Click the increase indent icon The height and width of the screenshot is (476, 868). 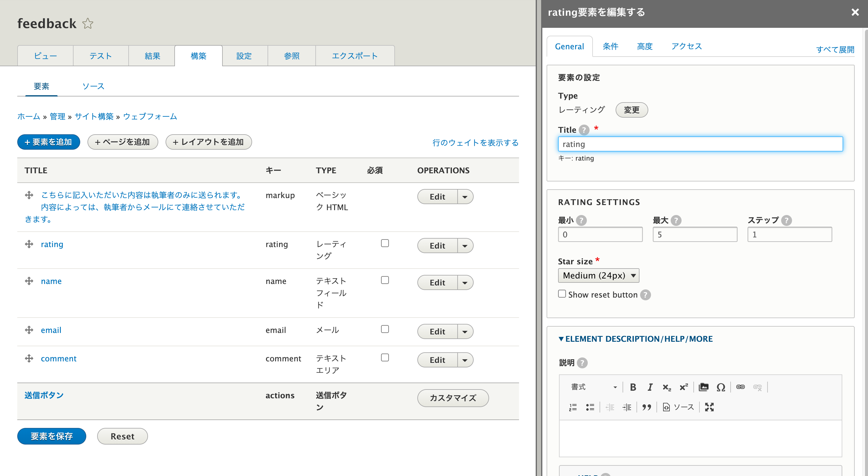[x=627, y=407]
